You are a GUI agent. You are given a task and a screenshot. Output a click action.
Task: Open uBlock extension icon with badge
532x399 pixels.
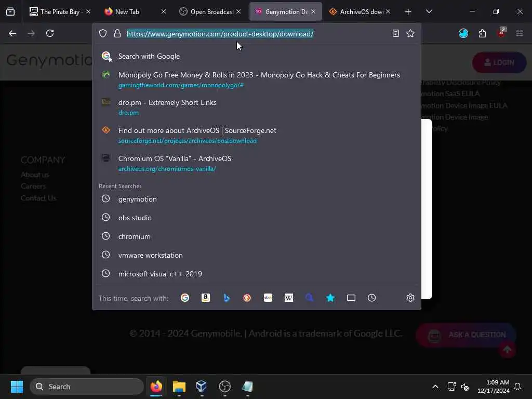501,33
